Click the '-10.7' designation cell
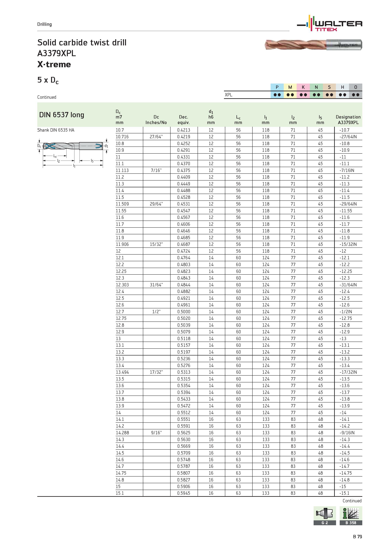 pos(344,130)
